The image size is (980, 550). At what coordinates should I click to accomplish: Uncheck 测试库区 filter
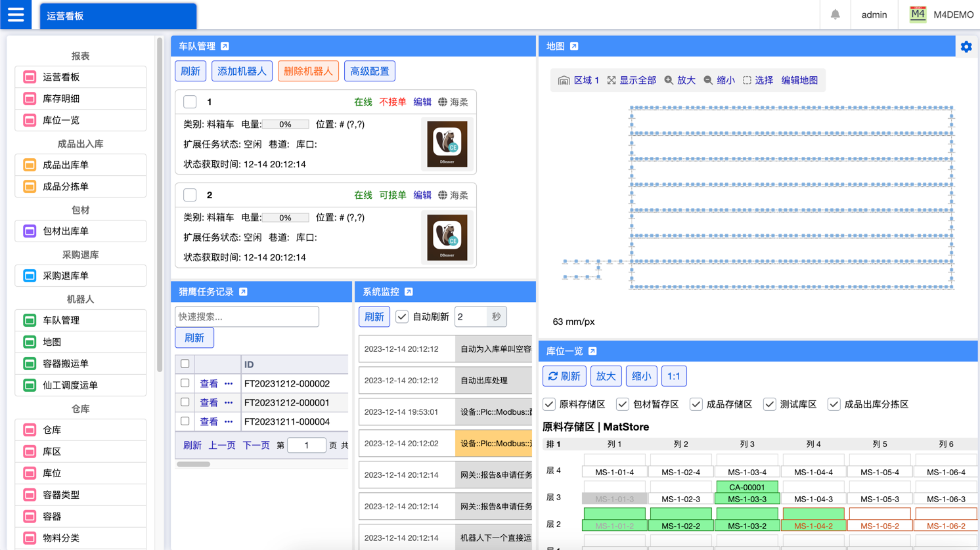[x=770, y=404]
